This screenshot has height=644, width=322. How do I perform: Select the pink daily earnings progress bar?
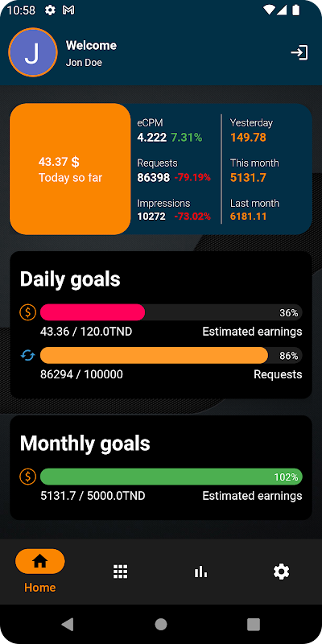(x=93, y=312)
